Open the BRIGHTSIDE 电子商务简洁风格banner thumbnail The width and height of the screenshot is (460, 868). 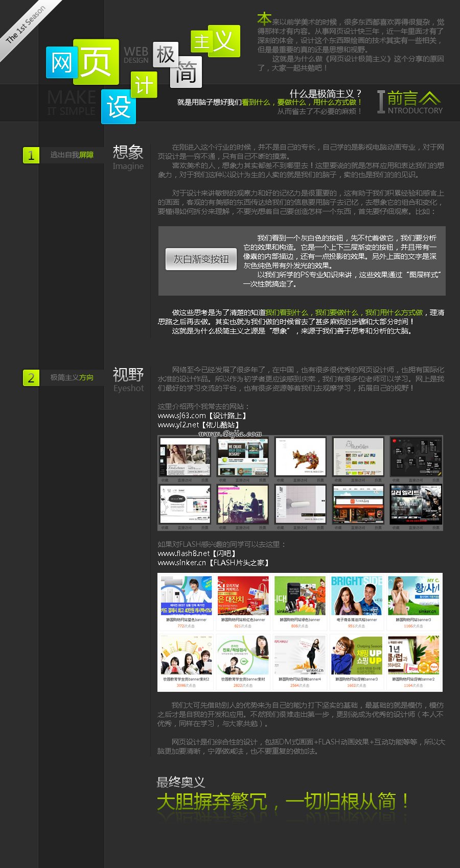pos(357,596)
